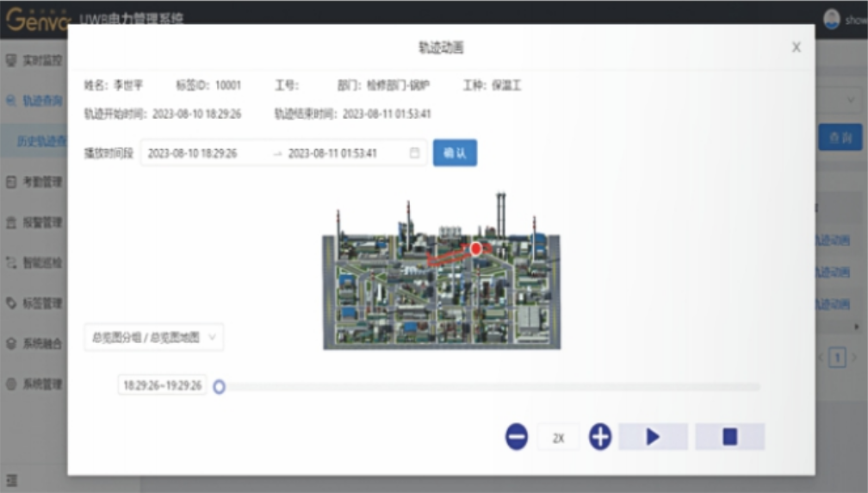Click the 考勤管理 sidebar icon
868x493 pixels.
(11, 182)
